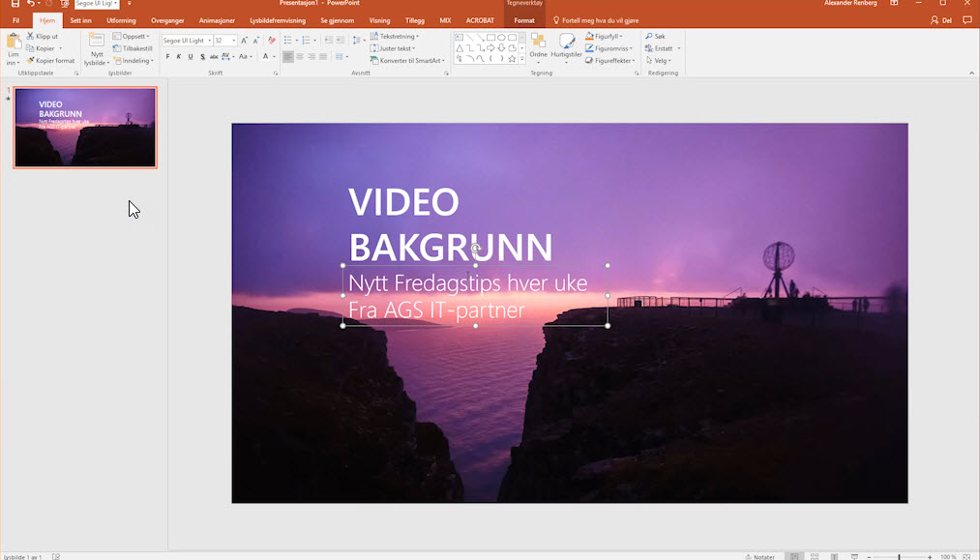Viewport: 980px width, 560px height.
Task: Click Tilbakestill slide reset button
Action: [x=133, y=48]
